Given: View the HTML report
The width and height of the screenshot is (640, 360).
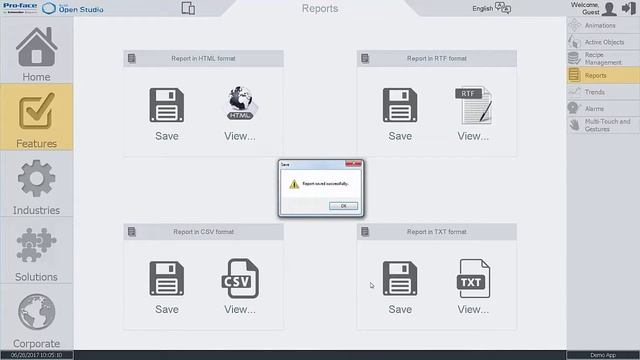Looking at the screenshot, I should pyautogui.click(x=240, y=114).
